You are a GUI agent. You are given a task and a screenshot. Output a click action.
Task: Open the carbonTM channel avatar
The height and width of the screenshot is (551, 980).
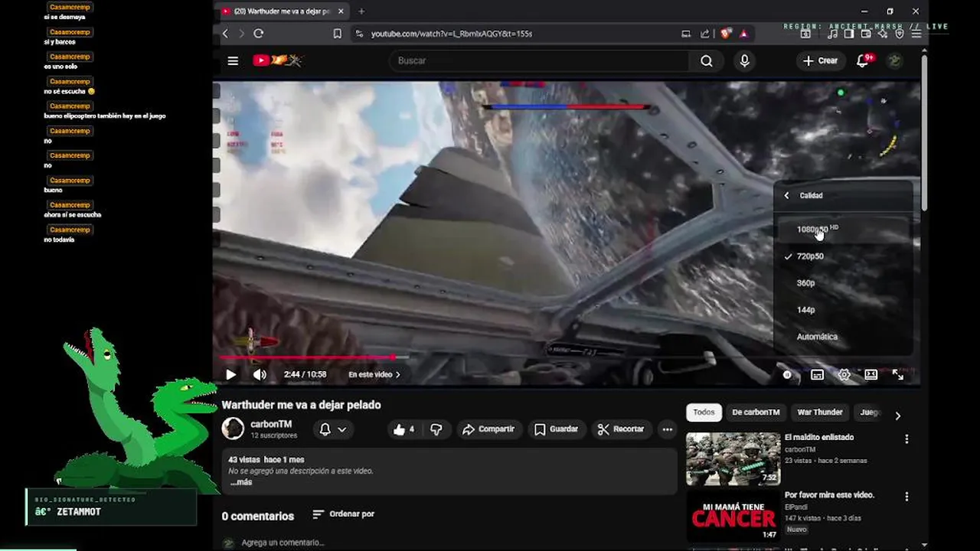(233, 429)
